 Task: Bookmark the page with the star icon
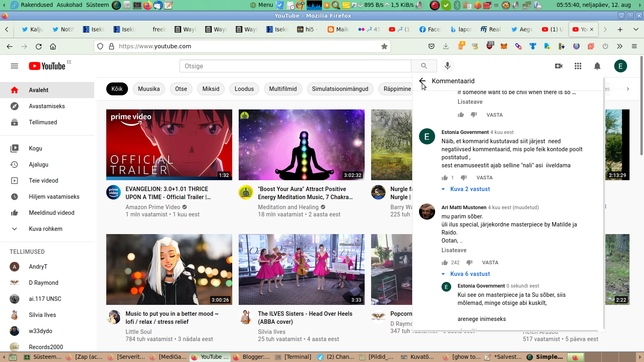coord(384,46)
